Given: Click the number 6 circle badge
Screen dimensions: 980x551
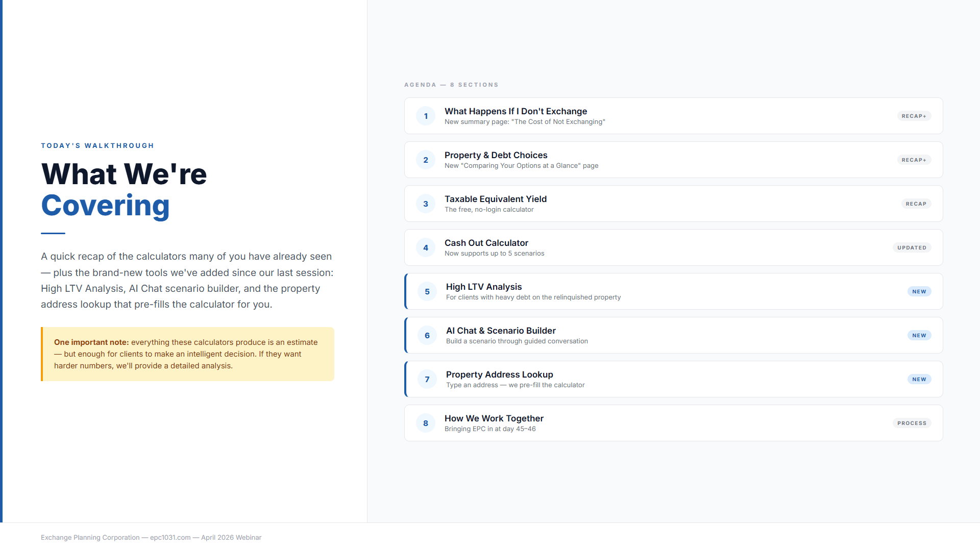Looking at the screenshot, I should 427,335.
